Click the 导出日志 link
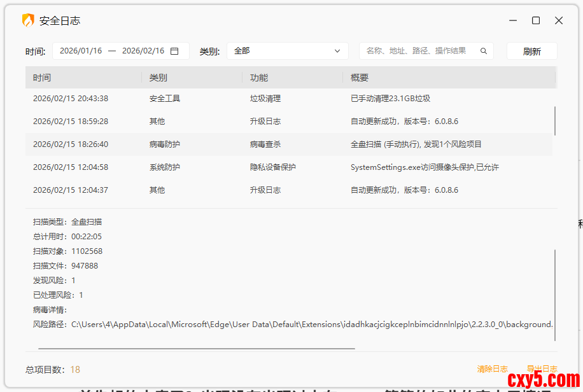583x392 pixels. (542, 369)
